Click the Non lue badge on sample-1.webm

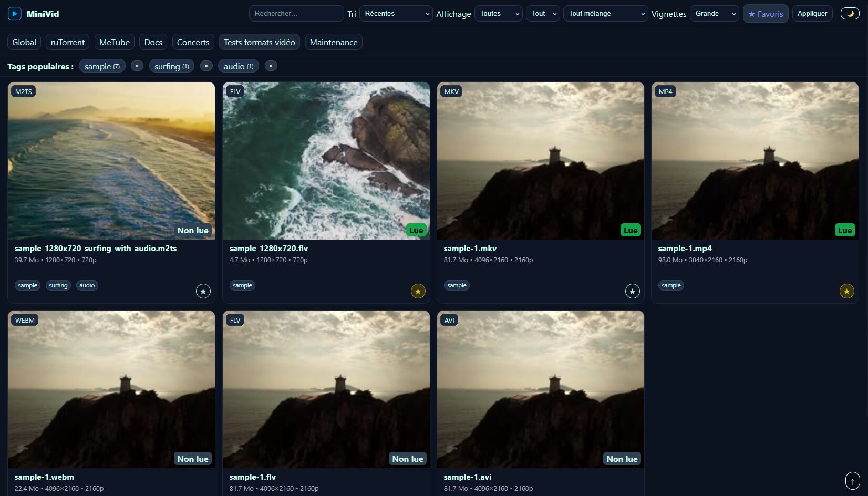tap(193, 459)
